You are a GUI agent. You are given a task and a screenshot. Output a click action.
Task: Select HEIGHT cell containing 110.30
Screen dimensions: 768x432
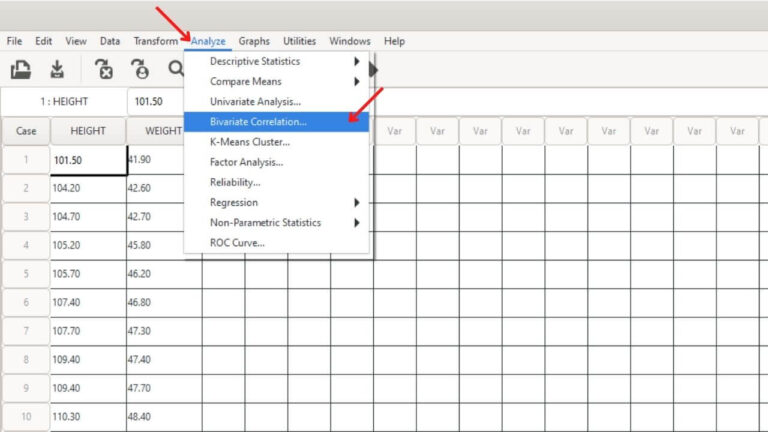coord(88,416)
